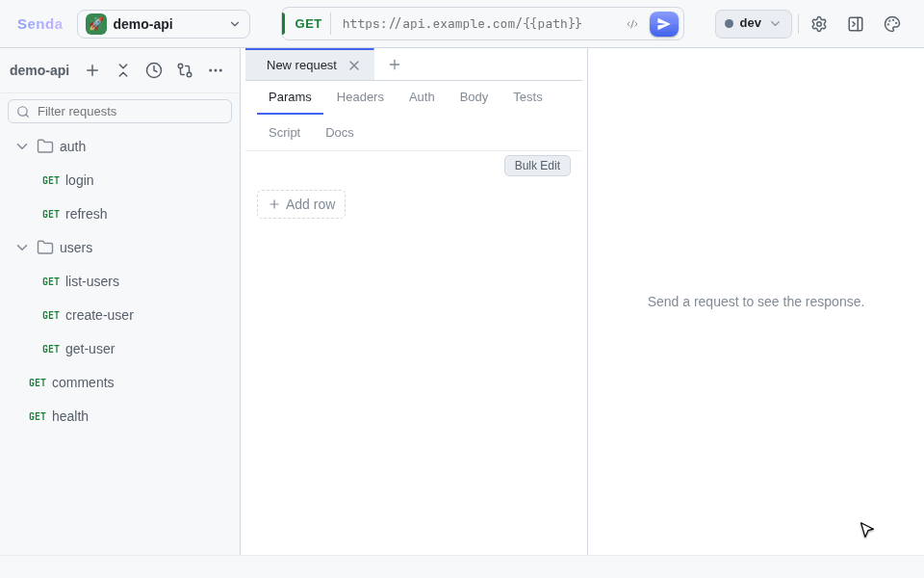Click the Add row button

pyautogui.click(x=301, y=204)
